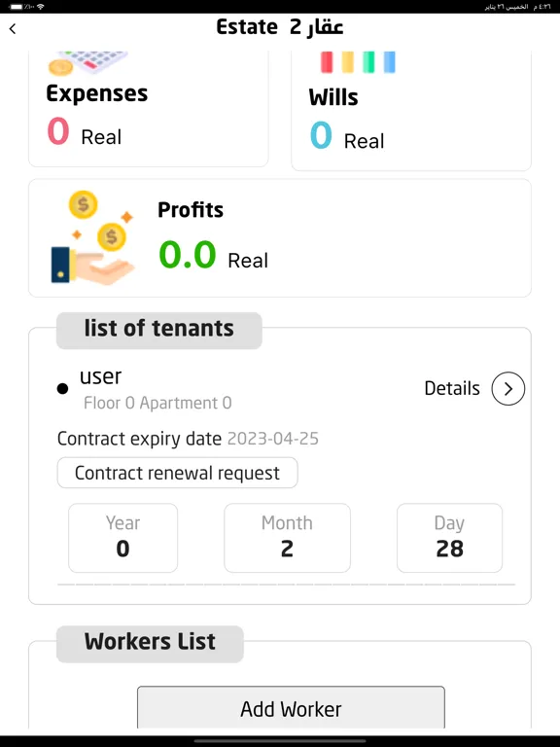Select the list of tenants header
The image size is (560, 747).
(x=159, y=330)
